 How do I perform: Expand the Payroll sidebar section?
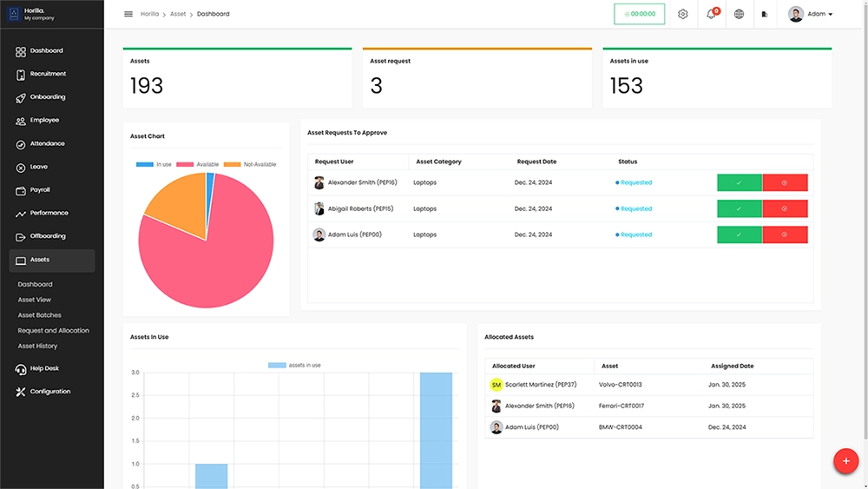pyautogui.click(x=40, y=189)
